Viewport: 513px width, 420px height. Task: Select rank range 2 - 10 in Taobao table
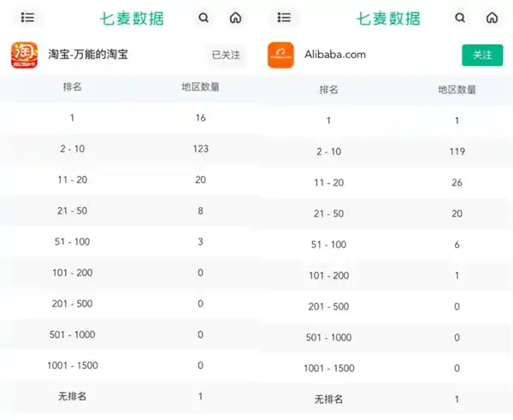point(73,149)
